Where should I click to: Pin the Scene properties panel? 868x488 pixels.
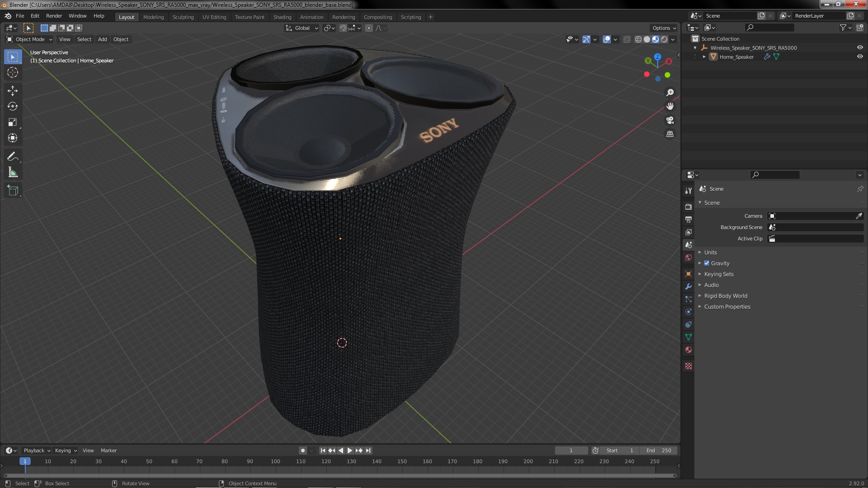tap(860, 189)
